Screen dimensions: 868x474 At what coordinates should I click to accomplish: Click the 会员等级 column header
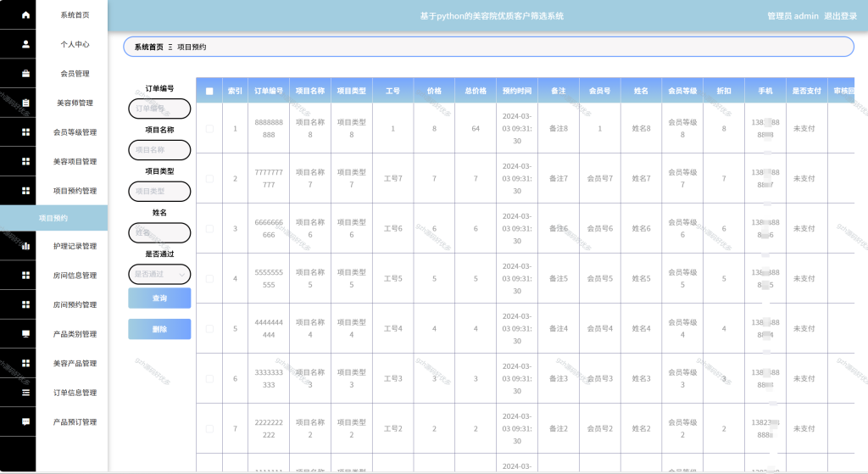click(682, 91)
